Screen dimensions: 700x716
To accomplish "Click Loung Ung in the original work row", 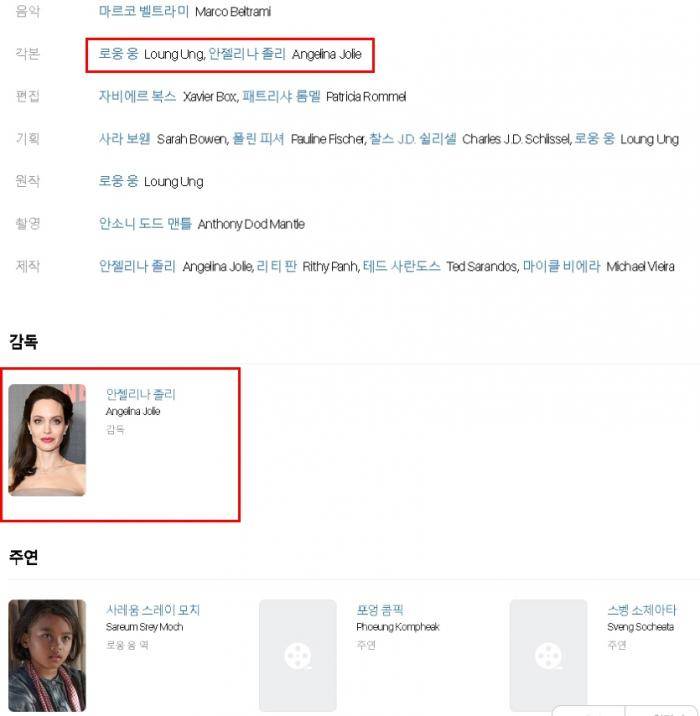I will point(118,181).
